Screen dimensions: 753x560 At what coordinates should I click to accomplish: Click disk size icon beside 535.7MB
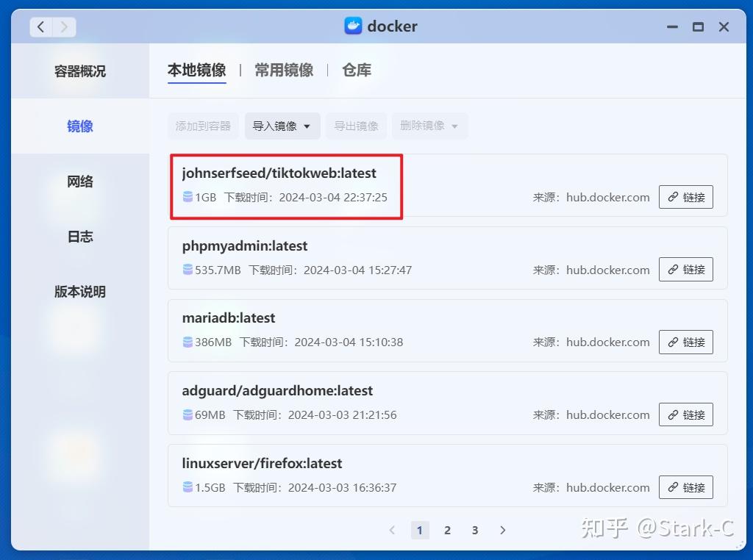tap(188, 270)
